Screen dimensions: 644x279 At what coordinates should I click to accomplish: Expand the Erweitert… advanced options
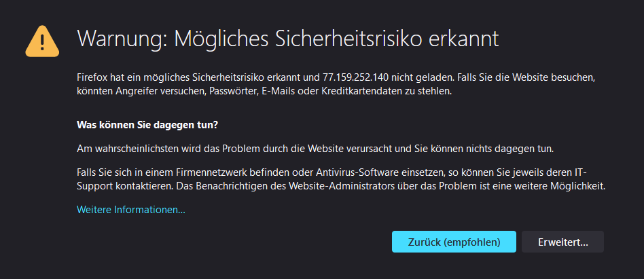(x=562, y=242)
